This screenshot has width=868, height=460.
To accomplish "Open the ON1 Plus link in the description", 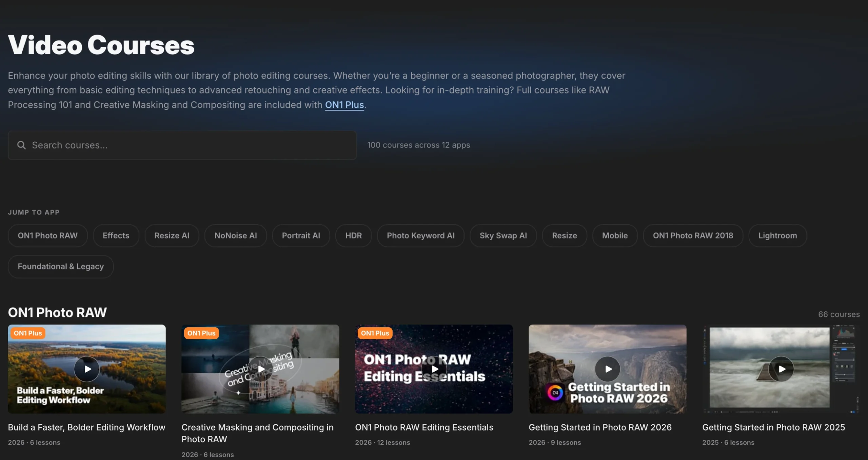I will [344, 105].
